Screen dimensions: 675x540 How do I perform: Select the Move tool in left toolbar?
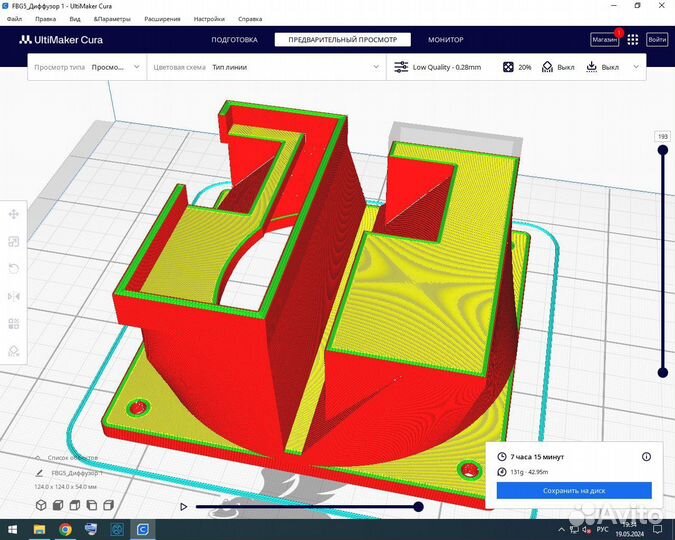[14, 214]
